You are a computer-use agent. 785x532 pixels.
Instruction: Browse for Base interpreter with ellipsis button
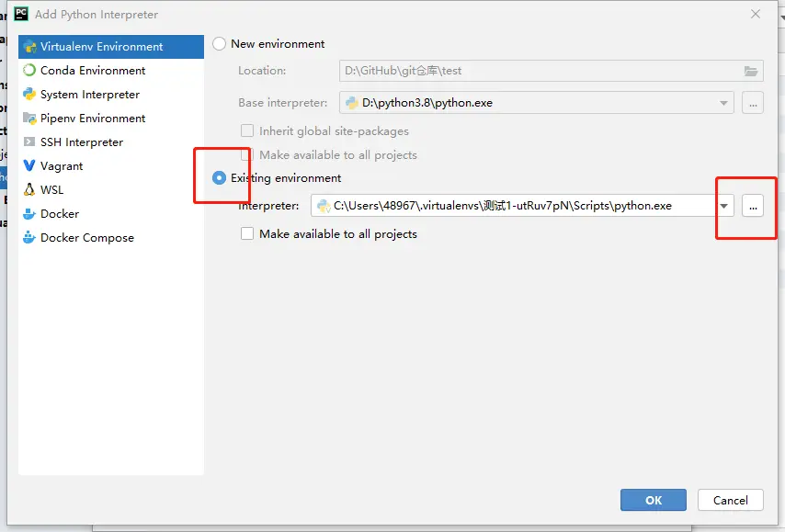(x=753, y=103)
